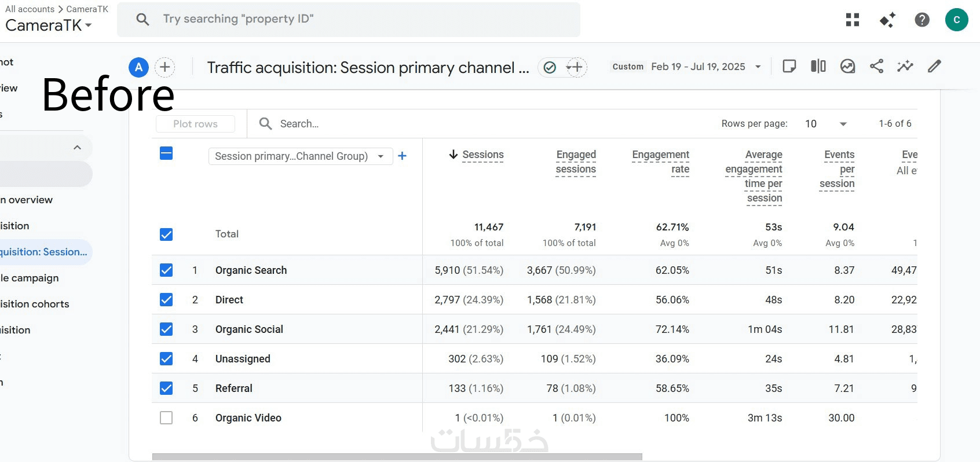Add a comparison with plus circle
This screenshot has height=462, width=980.
click(165, 67)
